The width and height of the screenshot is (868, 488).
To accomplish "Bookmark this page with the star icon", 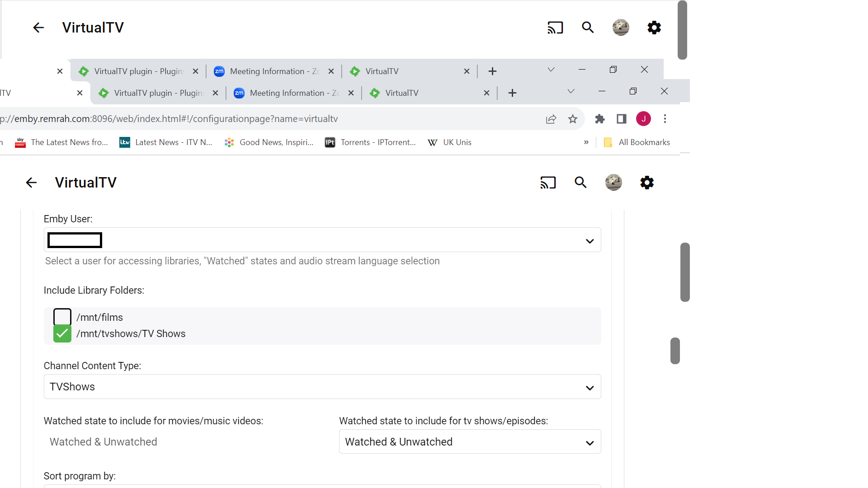I will (573, 119).
